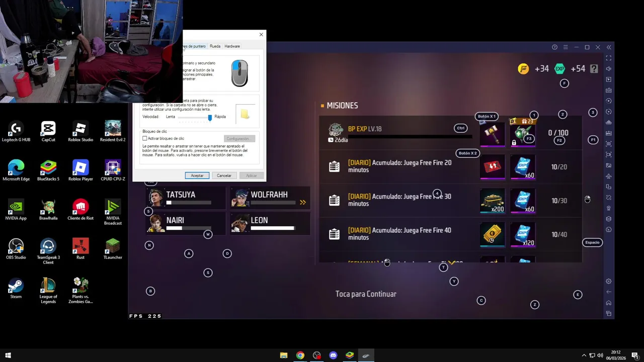Open the CPUID CPU-Z shortcut
644x362 pixels.
coord(113,171)
